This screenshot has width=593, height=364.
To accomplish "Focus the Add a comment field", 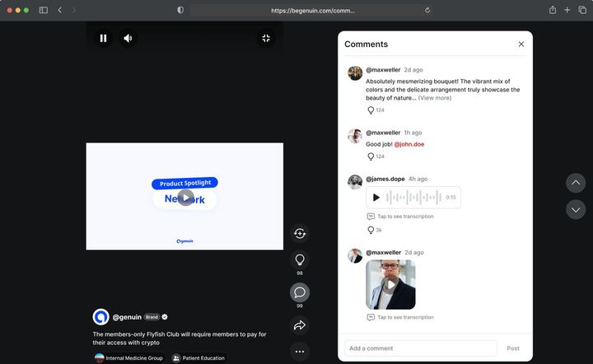I will click(x=421, y=348).
